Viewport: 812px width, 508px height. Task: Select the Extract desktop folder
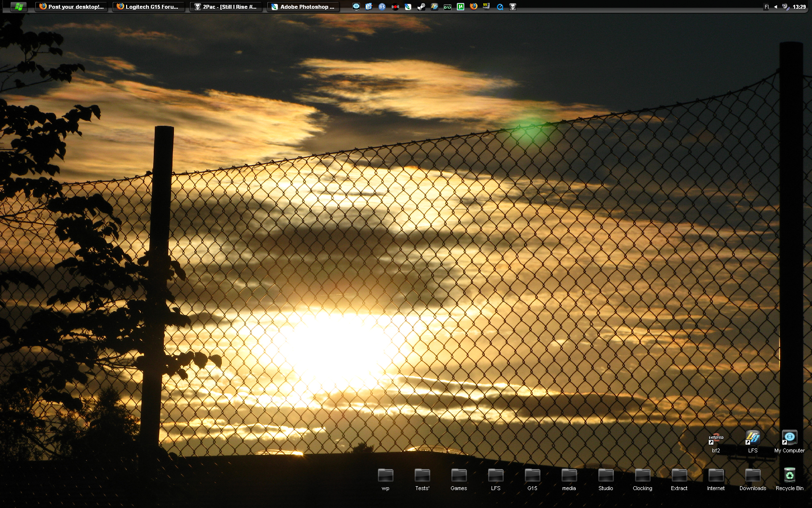point(680,479)
